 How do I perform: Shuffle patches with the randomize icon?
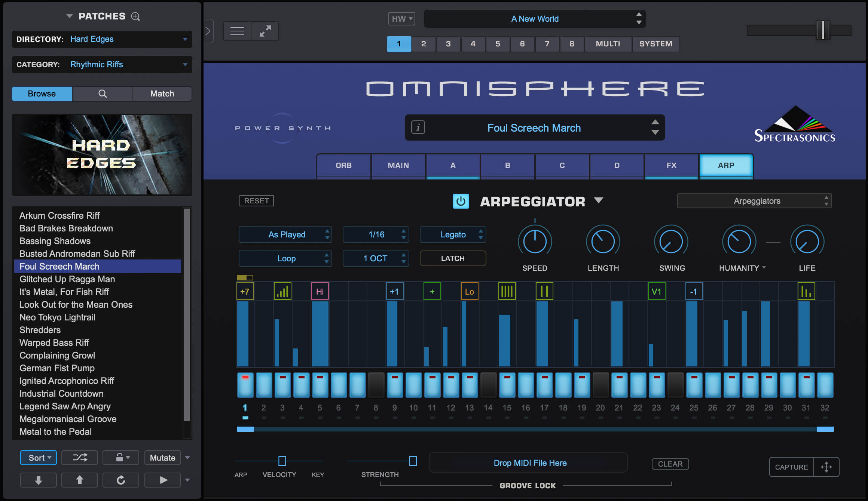[x=79, y=457]
